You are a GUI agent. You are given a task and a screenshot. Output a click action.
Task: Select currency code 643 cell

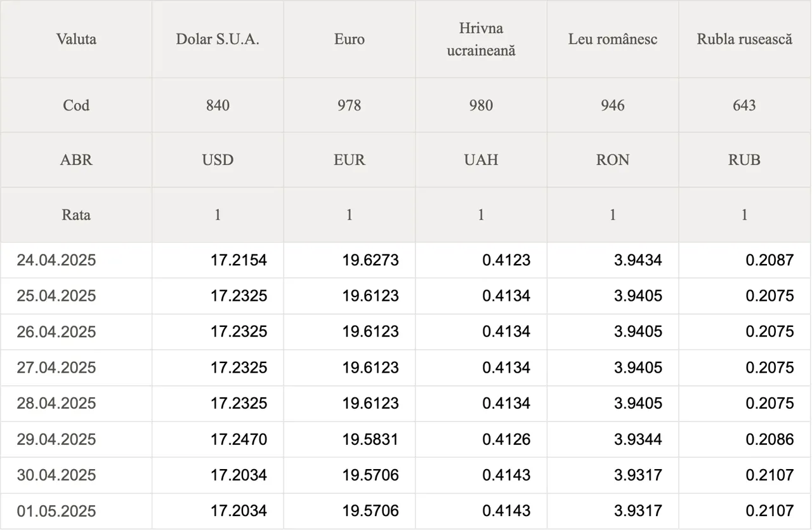[745, 105]
